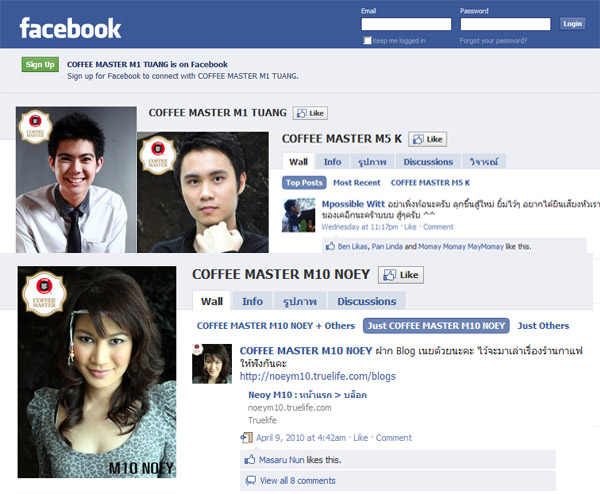This screenshot has width=600, height=494.
Task: Open Discussions tab on M10 NOEY page
Action: [367, 302]
